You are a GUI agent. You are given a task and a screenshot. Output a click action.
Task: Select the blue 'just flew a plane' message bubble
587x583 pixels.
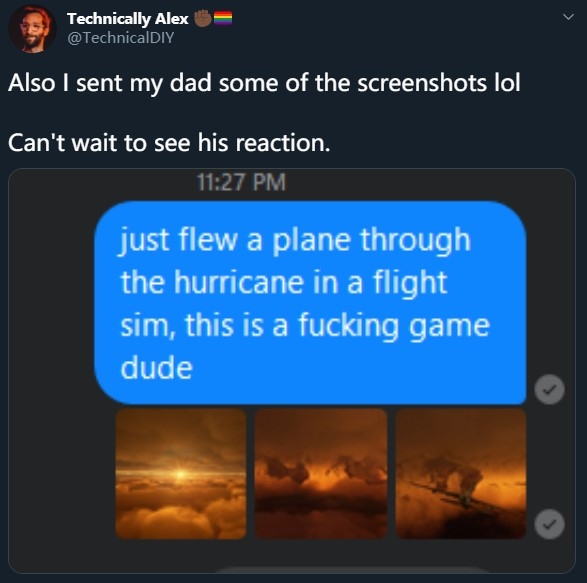point(310,303)
